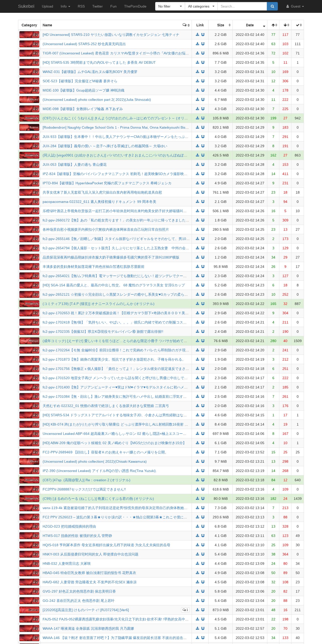The height and width of the screenshot is (644, 322).
Task: Open magnet link for HZGD-023 row
Action: (x=203, y=526)
